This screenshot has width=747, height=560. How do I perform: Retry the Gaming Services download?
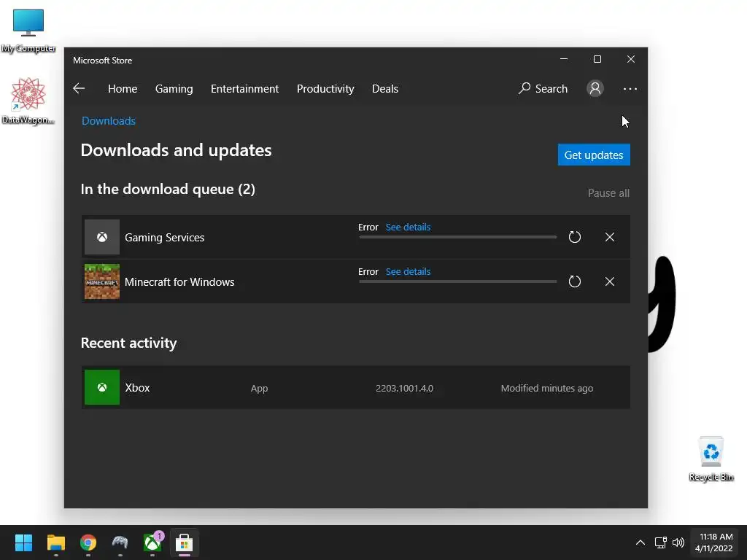tap(575, 237)
